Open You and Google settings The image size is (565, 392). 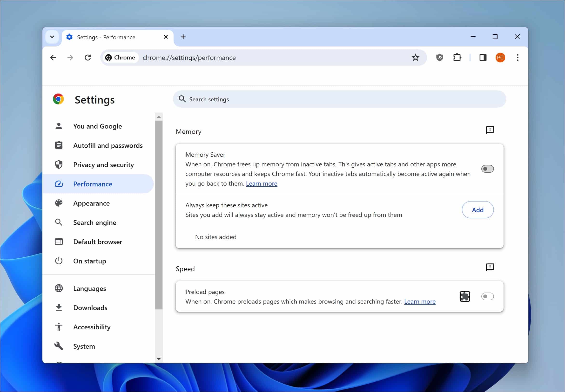point(98,126)
